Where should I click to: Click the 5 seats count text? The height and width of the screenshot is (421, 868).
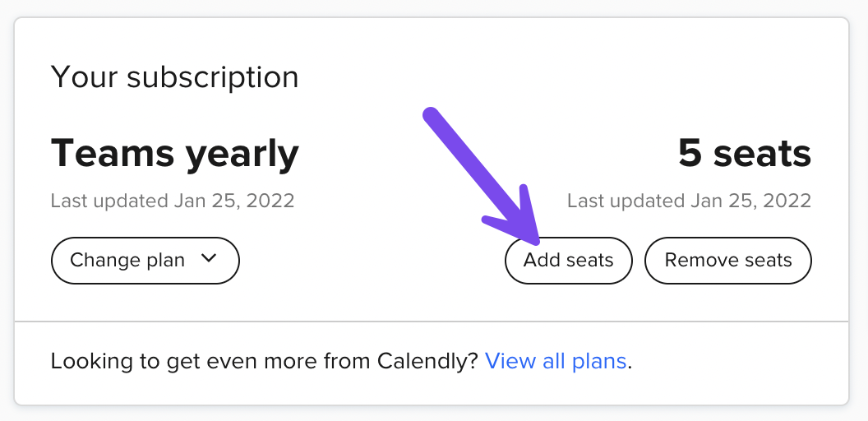[744, 154]
